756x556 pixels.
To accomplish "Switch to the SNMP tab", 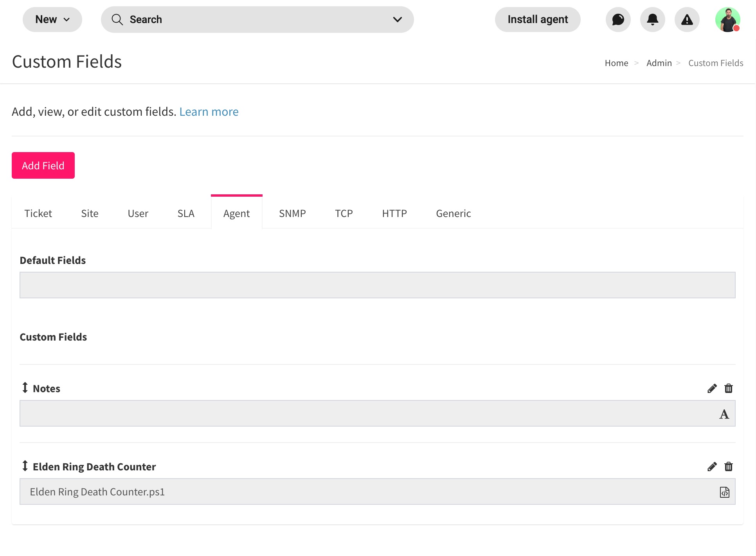I will (292, 213).
